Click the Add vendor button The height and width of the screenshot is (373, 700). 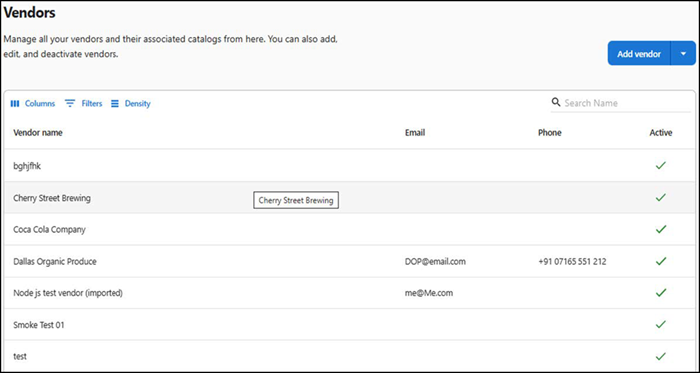pyautogui.click(x=639, y=54)
